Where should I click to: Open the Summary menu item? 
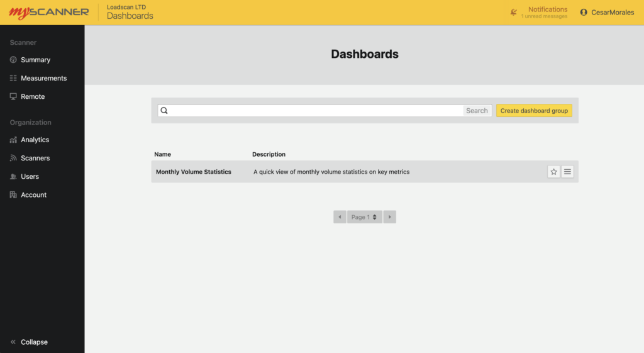point(36,60)
